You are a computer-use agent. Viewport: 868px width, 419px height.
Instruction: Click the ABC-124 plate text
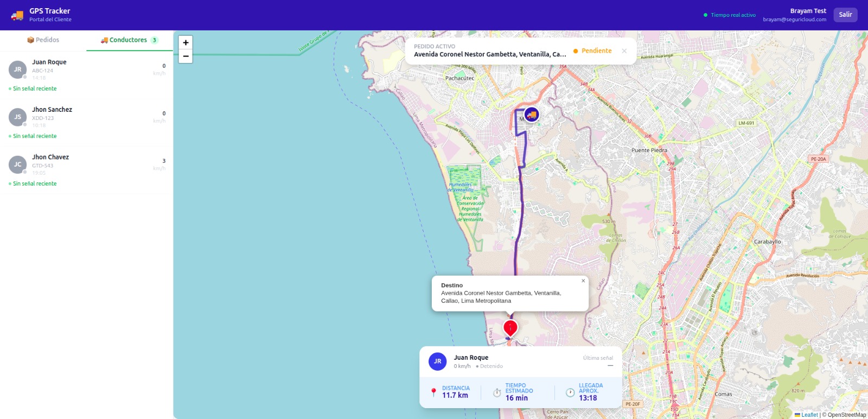[x=42, y=71]
